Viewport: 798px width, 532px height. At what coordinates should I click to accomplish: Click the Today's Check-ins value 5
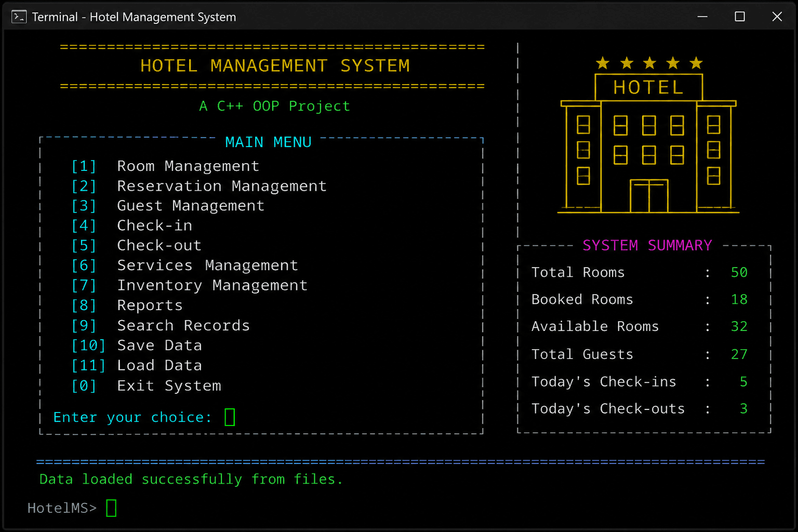743,382
